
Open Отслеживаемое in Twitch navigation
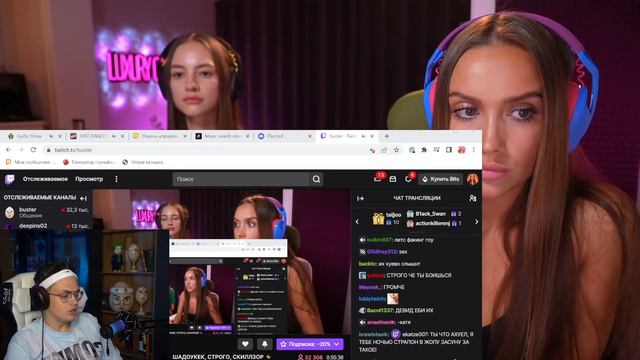45,179
